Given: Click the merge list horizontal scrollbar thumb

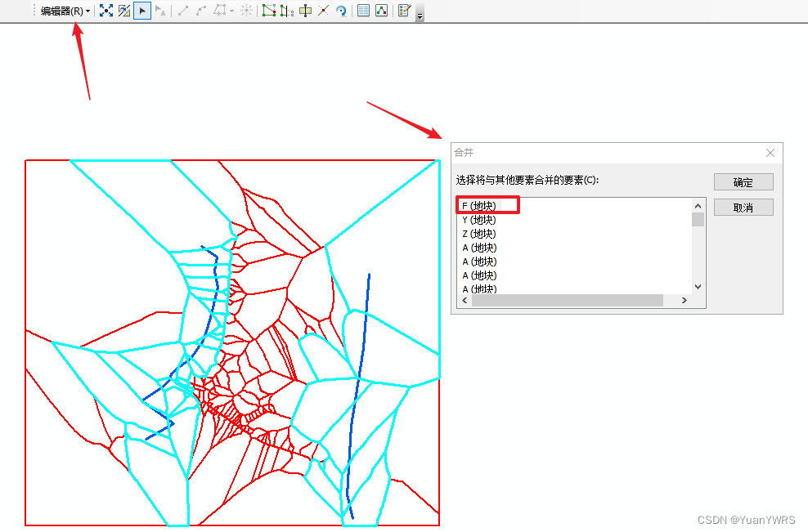Looking at the screenshot, I should pos(568,300).
